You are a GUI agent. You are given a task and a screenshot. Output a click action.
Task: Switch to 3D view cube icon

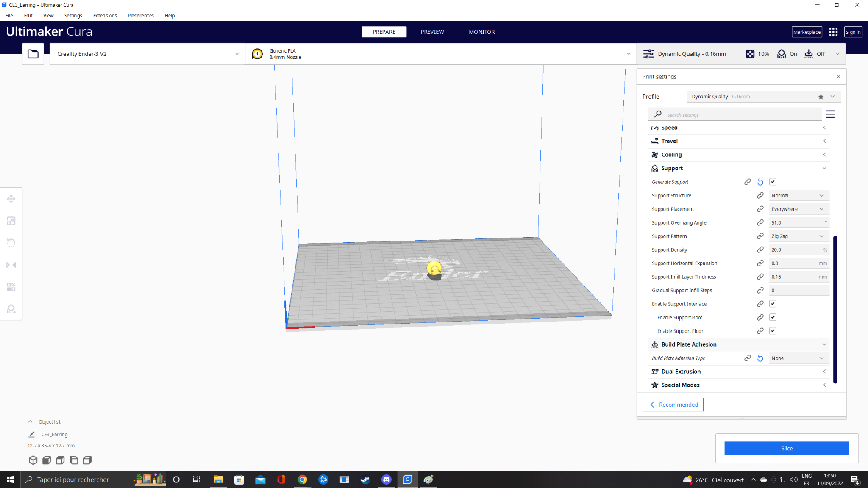tap(33, 460)
